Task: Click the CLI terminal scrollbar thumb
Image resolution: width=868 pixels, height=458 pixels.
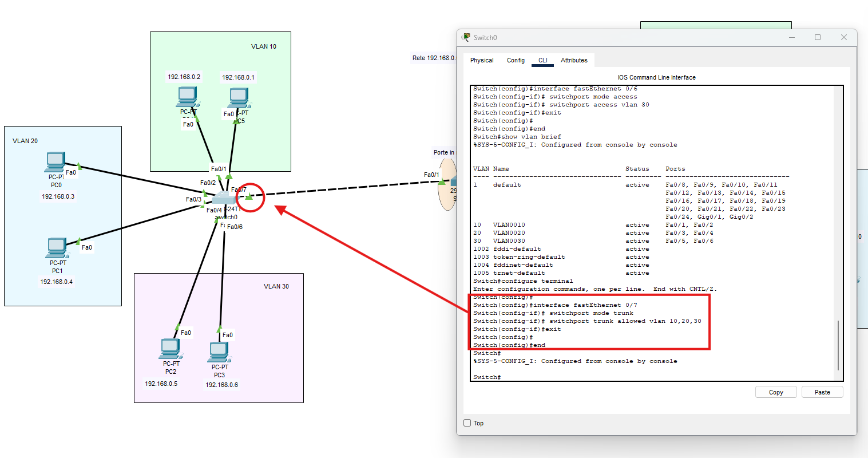Action: [838, 345]
